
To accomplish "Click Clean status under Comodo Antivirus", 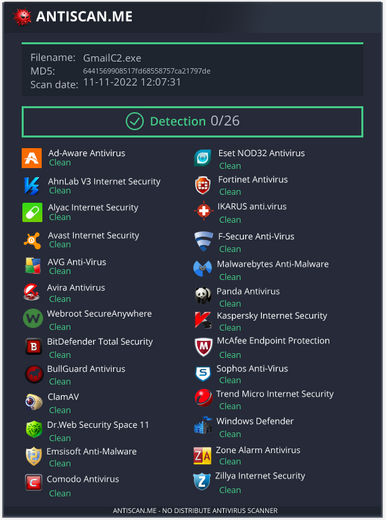I will point(60,493).
